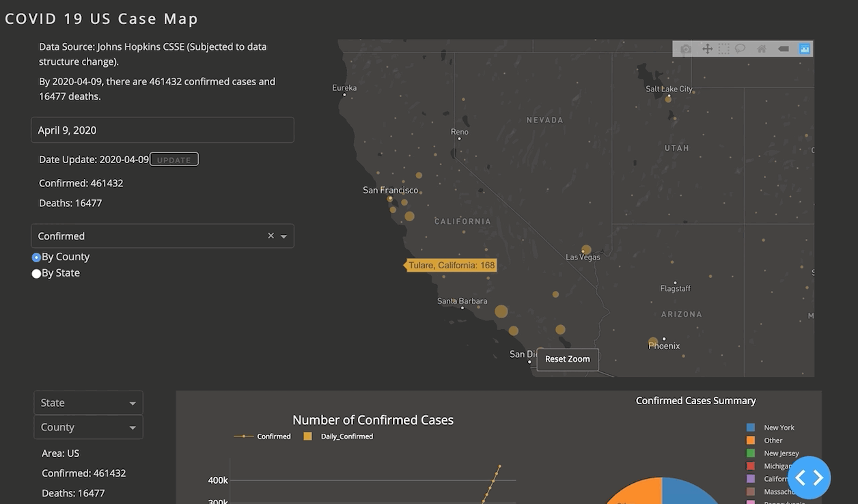Toggle the Daily_Confirmed trace in legend
Screen dimensions: 858x504
pyautogui.click(x=338, y=436)
